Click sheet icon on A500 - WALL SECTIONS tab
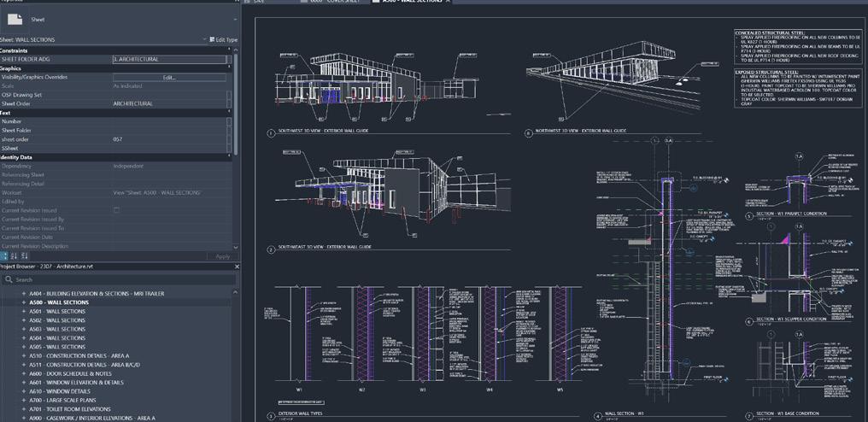 tap(376, 2)
